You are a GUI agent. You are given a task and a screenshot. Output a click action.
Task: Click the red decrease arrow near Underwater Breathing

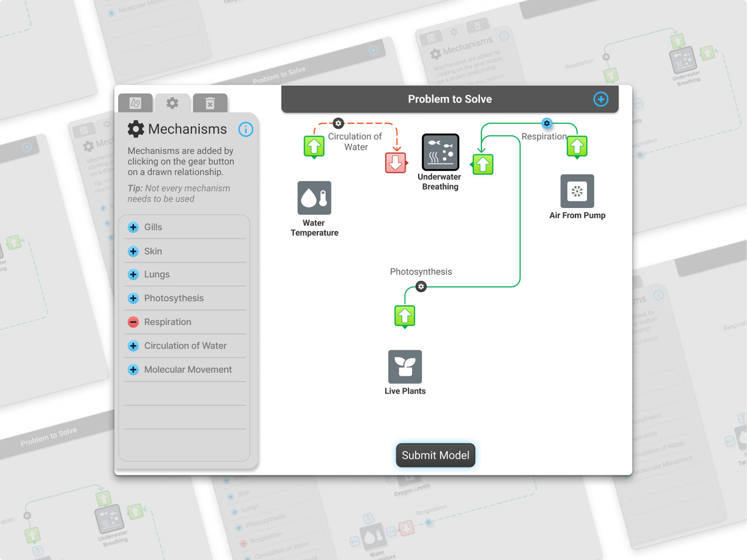[x=395, y=163]
